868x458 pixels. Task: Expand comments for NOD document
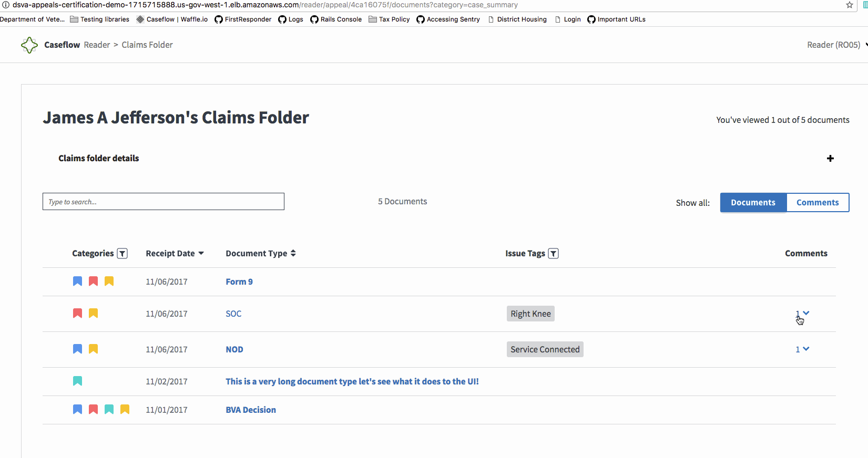coord(802,349)
